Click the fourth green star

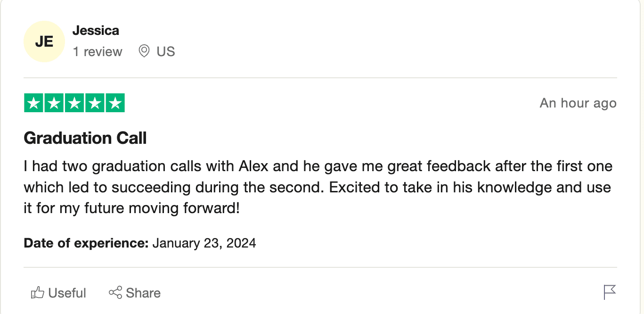click(95, 103)
